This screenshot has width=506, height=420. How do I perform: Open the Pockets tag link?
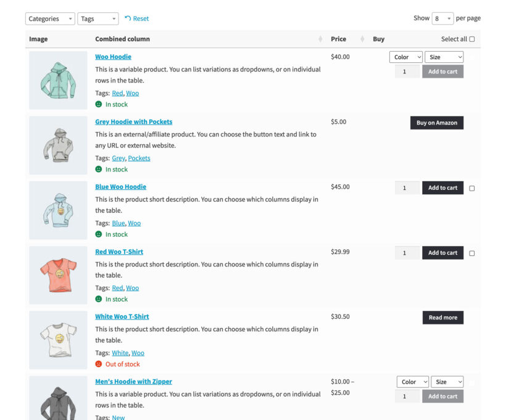[139, 158]
